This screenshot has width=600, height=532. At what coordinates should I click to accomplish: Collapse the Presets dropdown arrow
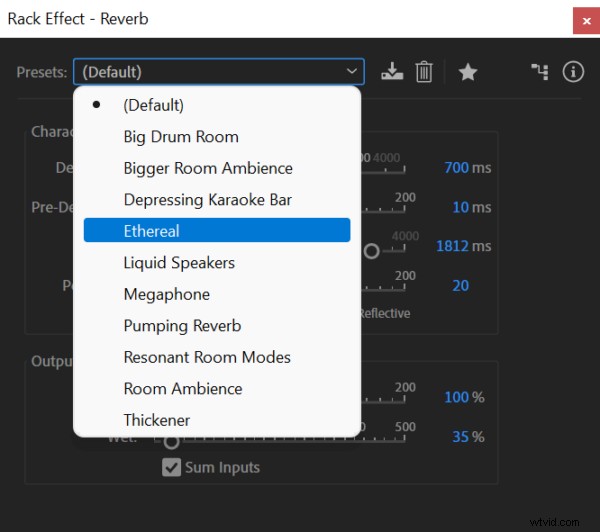(x=351, y=72)
